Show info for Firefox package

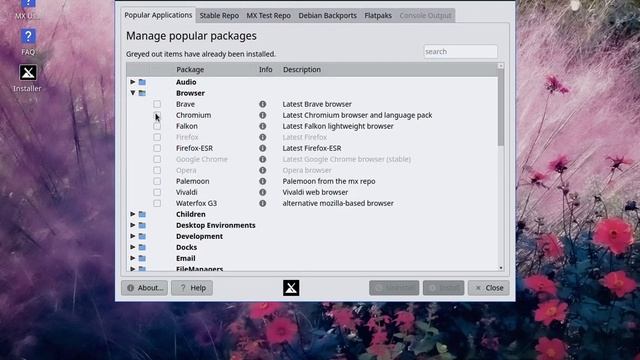click(262, 137)
